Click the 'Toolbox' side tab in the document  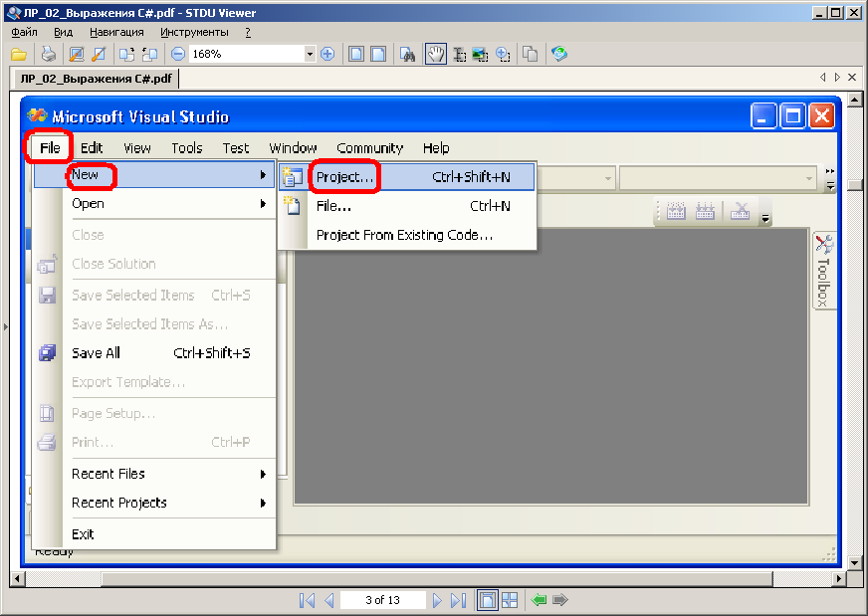tap(824, 271)
